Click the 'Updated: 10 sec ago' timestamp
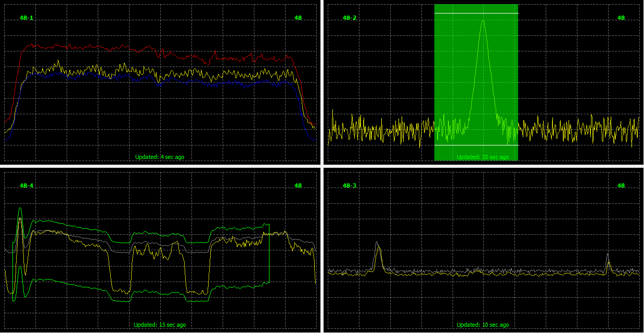Viewport: 644px width, 333px height. (483, 324)
